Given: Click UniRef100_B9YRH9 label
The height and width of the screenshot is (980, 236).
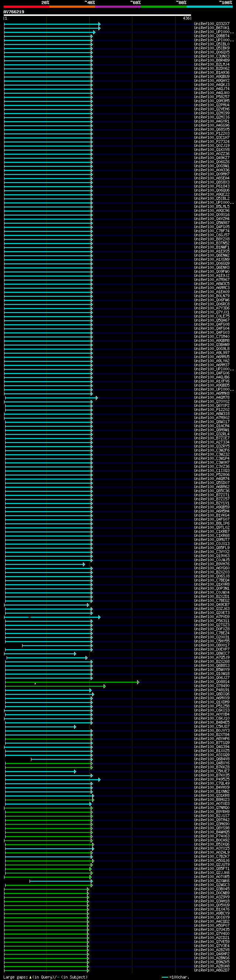Looking at the screenshot, I should coord(212,812).
